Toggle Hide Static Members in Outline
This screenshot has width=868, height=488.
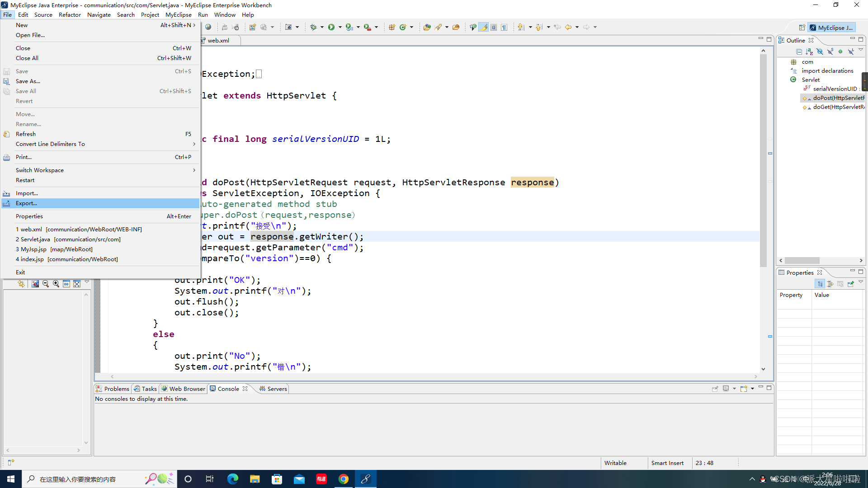[830, 52]
